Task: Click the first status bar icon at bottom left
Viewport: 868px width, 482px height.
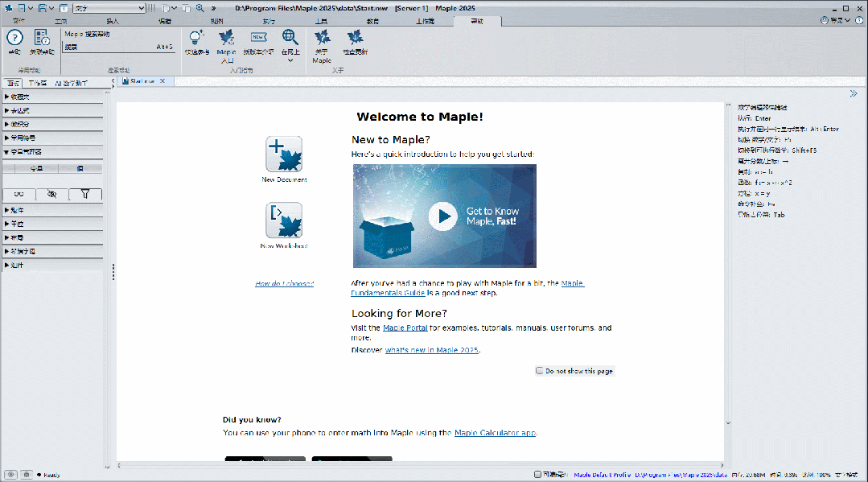Action: (10, 475)
